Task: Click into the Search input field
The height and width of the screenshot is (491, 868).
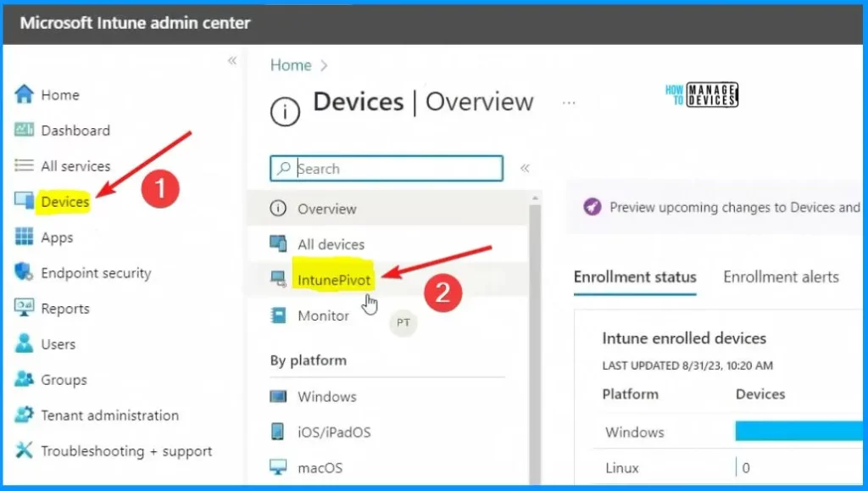Action: pos(387,168)
